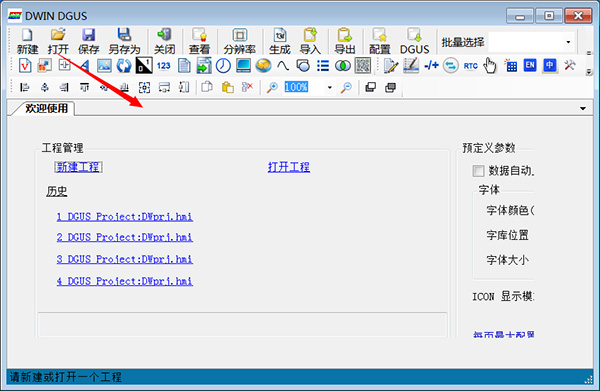This screenshot has height=391, width=600.
Task: Select the picture image tool
Action: coord(104,66)
